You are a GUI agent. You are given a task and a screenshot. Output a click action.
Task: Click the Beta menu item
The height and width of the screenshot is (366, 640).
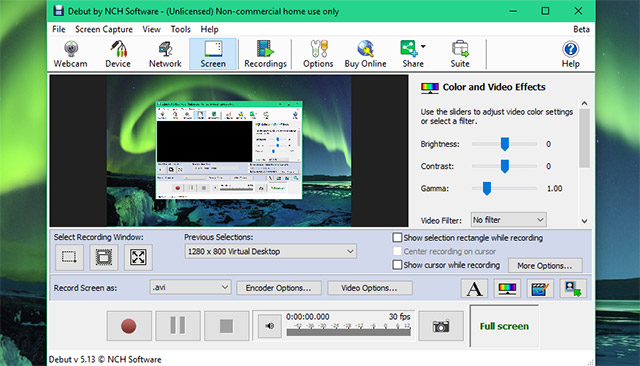click(581, 29)
